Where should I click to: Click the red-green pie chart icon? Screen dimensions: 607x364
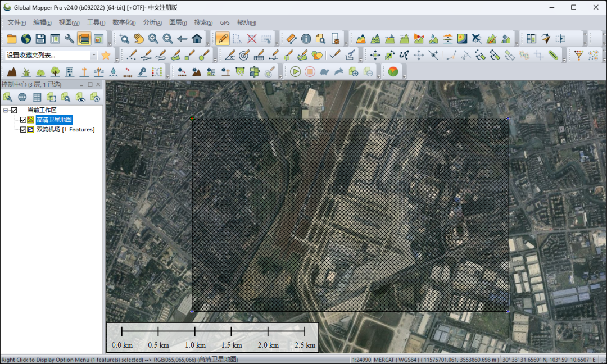393,71
